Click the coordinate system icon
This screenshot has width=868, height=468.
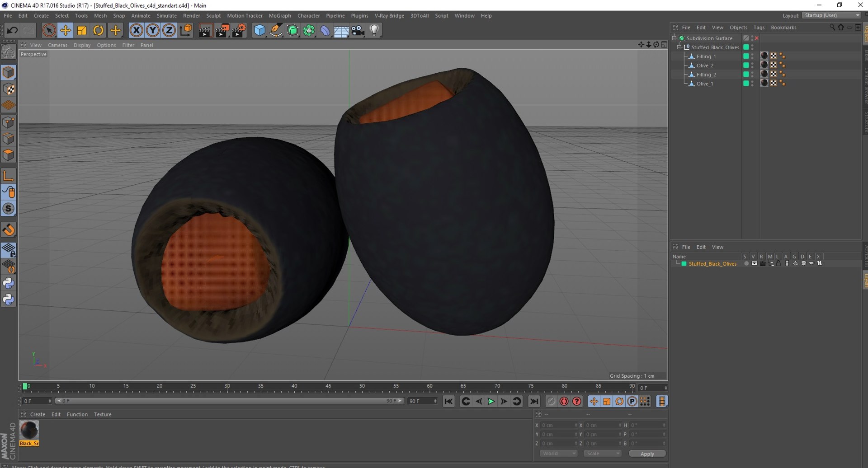(186, 30)
